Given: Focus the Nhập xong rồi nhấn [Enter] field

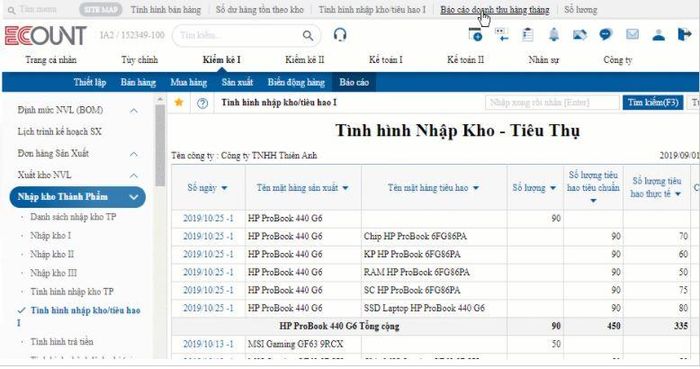Looking at the screenshot, I should pos(552,103).
